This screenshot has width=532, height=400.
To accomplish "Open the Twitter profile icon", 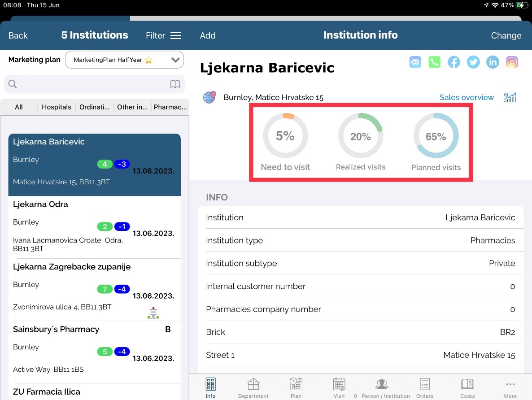I will pyautogui.click(x=473, y=62).
